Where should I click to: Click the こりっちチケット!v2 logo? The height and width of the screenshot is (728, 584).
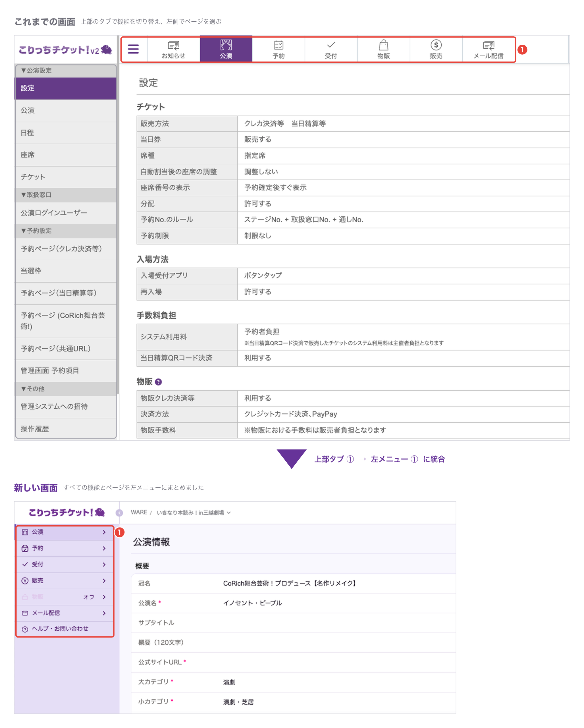[65, 50]
